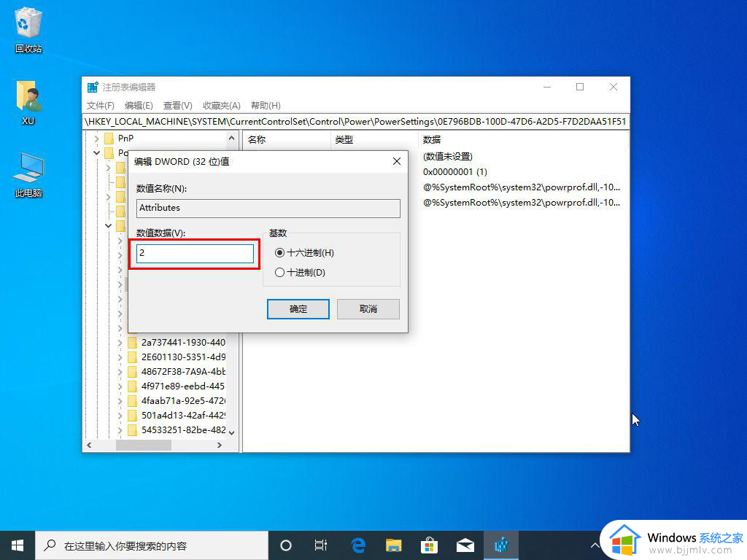Click the Attributes value name field
The image size is (747, 560).
coord(268,208)
